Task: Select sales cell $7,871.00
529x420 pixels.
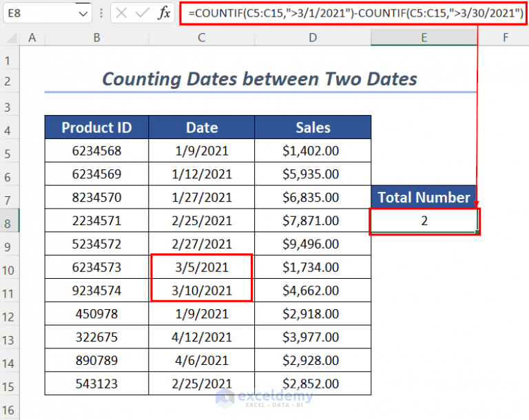Action: tap(313, 220)
